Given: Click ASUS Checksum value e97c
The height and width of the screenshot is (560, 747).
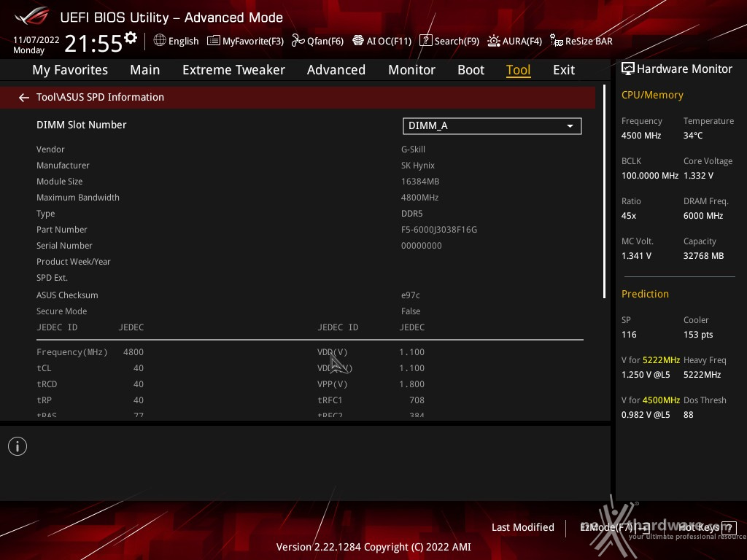Looking at the screenshot, I should tap(410, 295).
